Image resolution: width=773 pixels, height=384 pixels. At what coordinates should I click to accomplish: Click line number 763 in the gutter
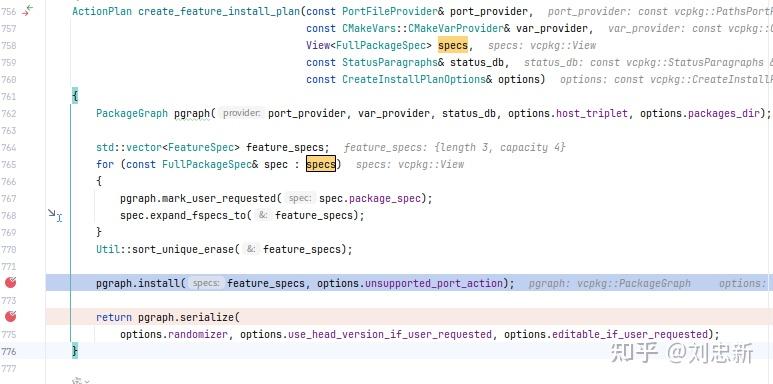pos(8,130)
